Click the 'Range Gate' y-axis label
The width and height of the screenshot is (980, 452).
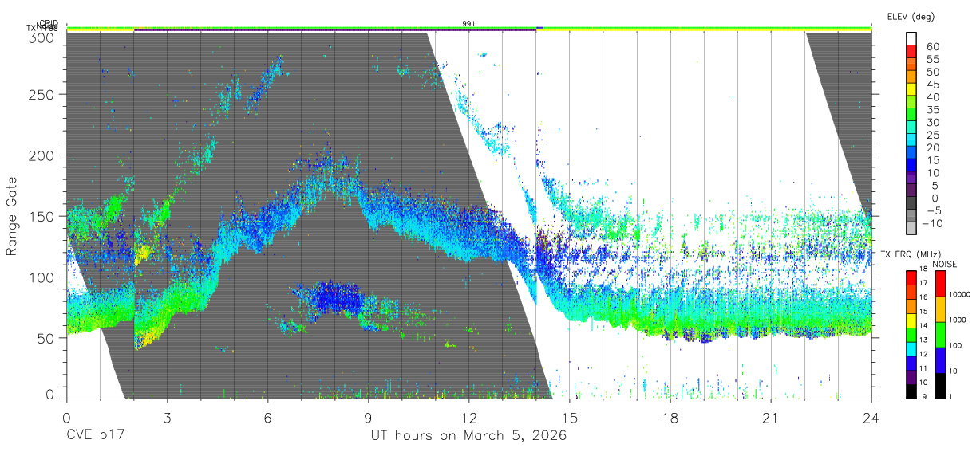tap(12, 216)
